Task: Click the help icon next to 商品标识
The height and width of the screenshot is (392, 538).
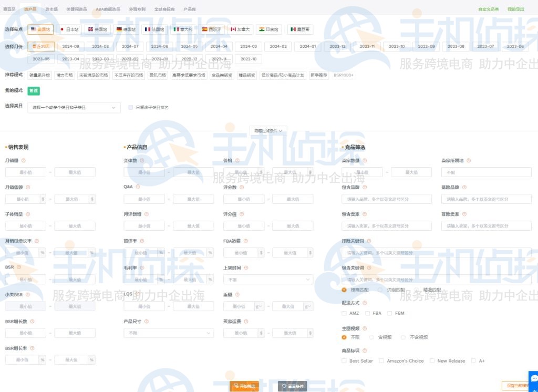Action: pos(364,349)
